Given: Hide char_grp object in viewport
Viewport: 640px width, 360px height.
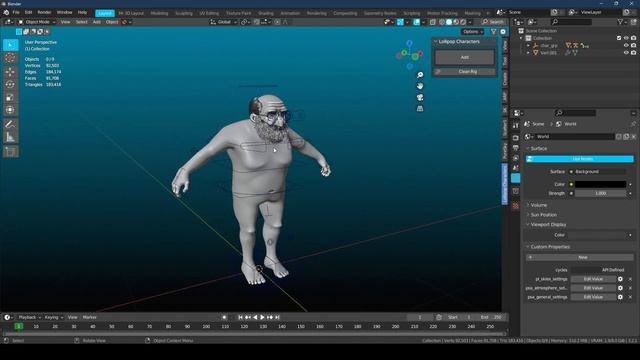Looking at the screenshot, I should tap(626, 45).
